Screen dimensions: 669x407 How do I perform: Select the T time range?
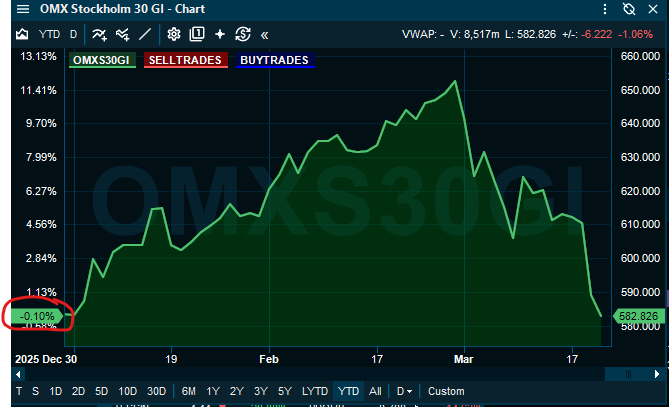point(19,391)
